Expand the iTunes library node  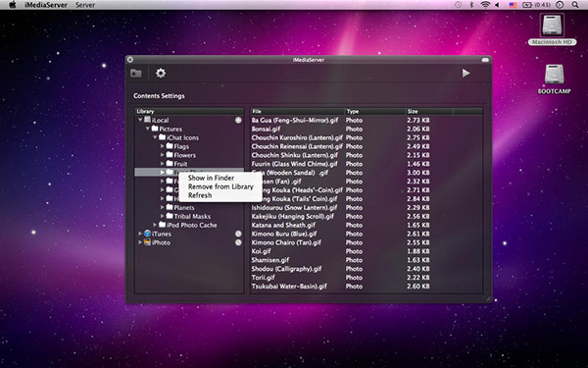click(140, 234)
